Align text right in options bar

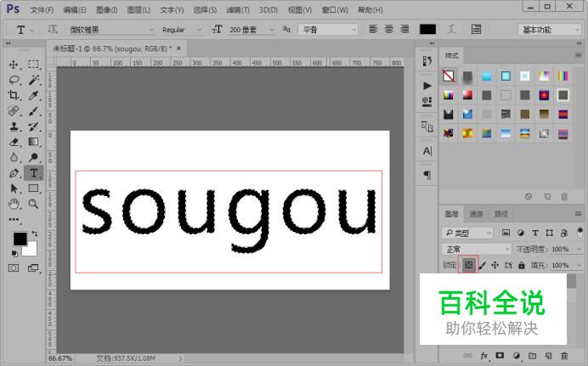point(404,29)
